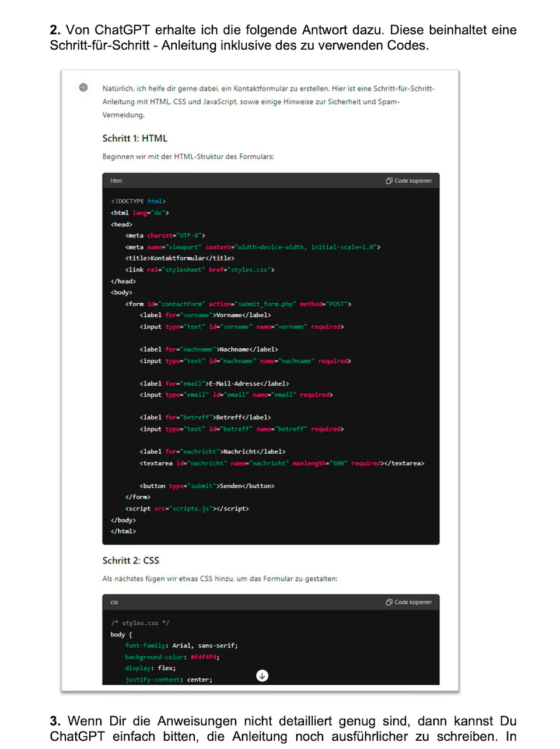Click the #f4f4f4 background-color value
Screen dimensions: 560x749
(205, 657)
